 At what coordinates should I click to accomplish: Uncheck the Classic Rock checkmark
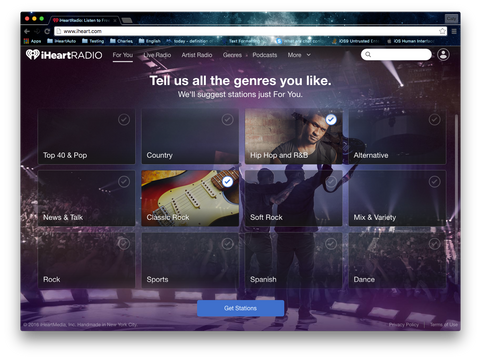227,182
